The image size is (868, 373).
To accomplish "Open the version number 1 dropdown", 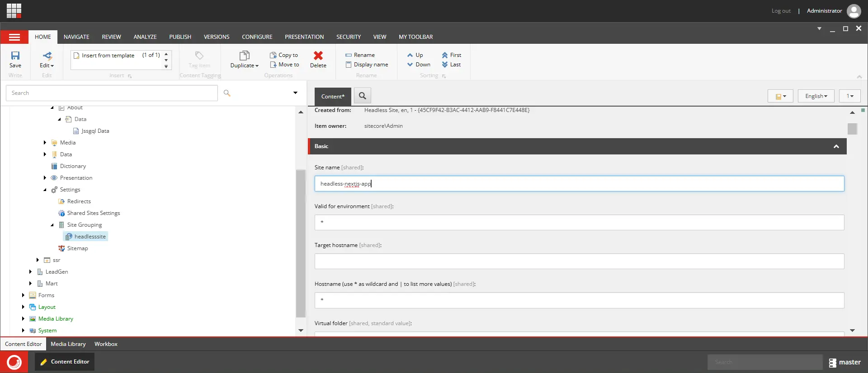I will coord(850,96).
